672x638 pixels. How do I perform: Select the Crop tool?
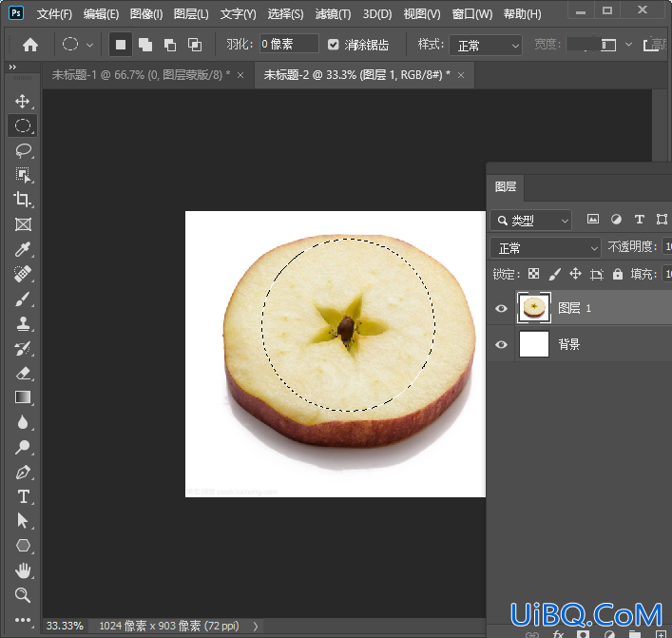[x=22, y=200]
